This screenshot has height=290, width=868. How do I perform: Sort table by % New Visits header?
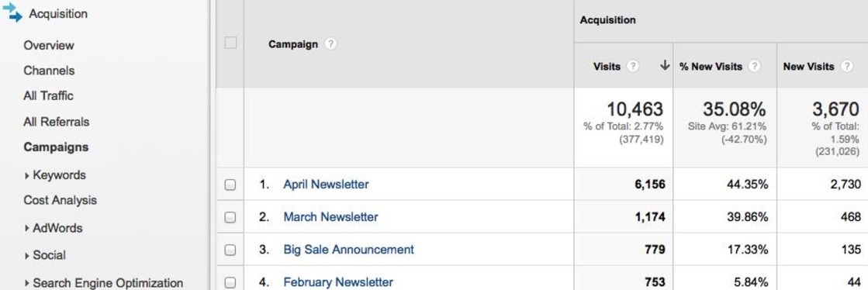click(x=711, y=67)
